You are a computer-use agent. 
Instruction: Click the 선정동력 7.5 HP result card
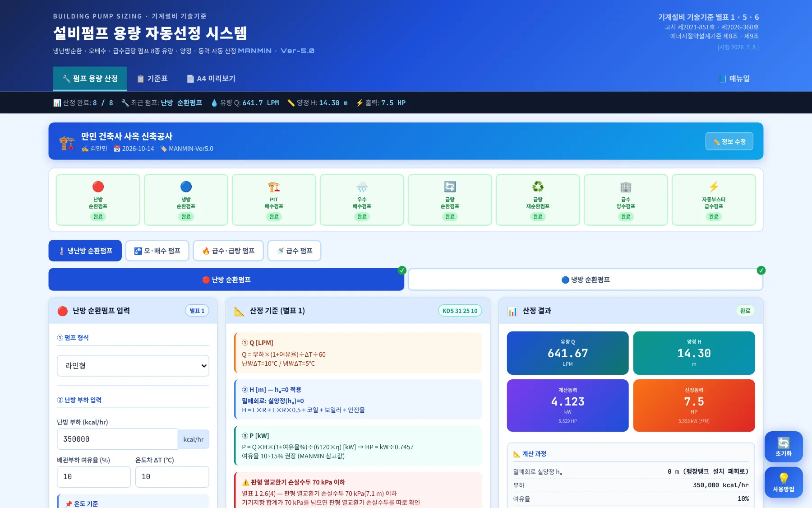pos(694,405)
